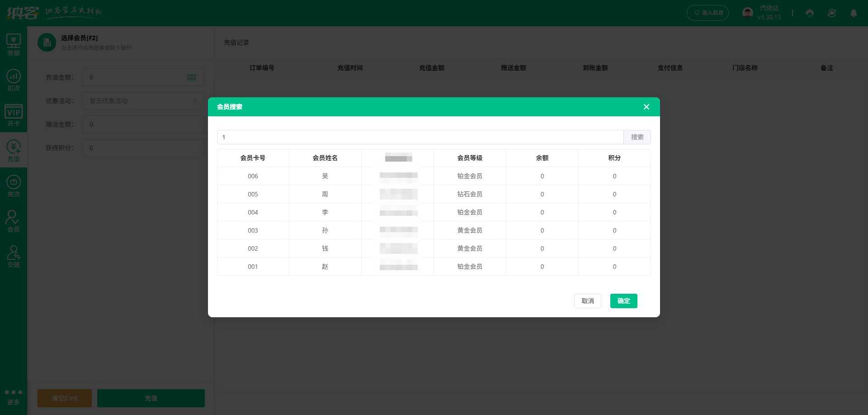
Task: Click the 充值 recharge sidebar icon
Action: click(14, 151)
